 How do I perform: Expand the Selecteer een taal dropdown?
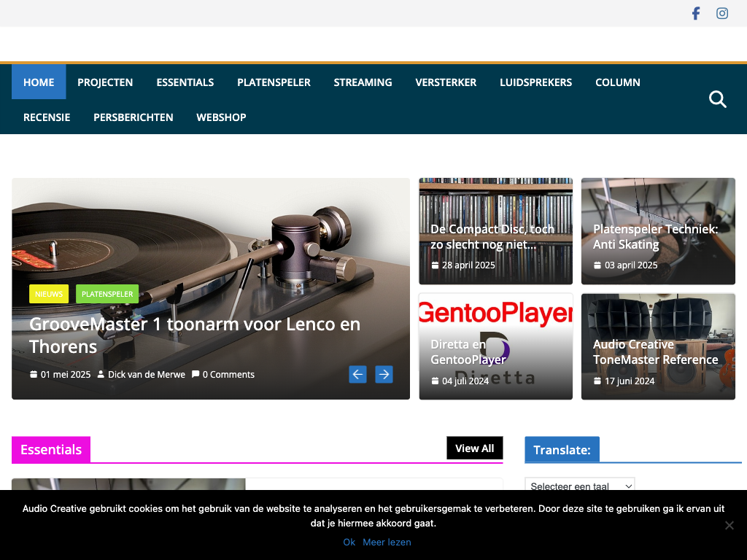(x=580, y=484)
